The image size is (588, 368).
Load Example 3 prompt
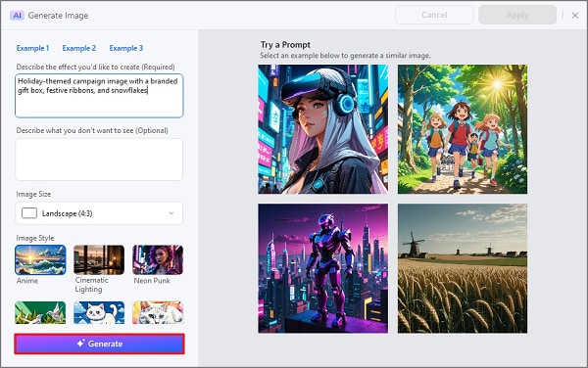[126, 48]
